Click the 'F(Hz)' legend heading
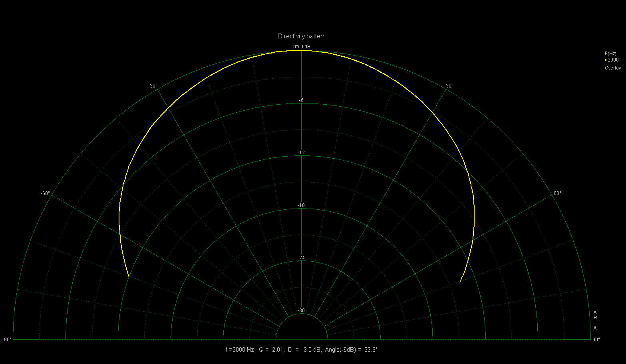This screenshot has height=364, width=626. point(610,54)
